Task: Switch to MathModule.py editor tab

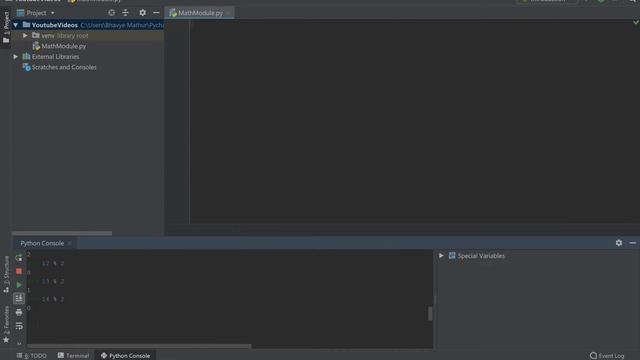Action: click(200, 13)
